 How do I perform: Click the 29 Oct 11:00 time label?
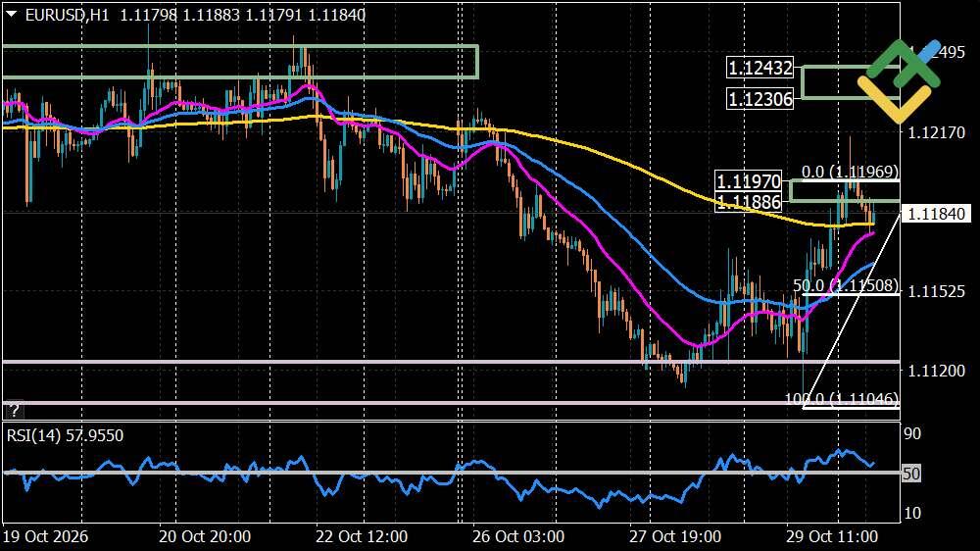[x=832, y=536]
